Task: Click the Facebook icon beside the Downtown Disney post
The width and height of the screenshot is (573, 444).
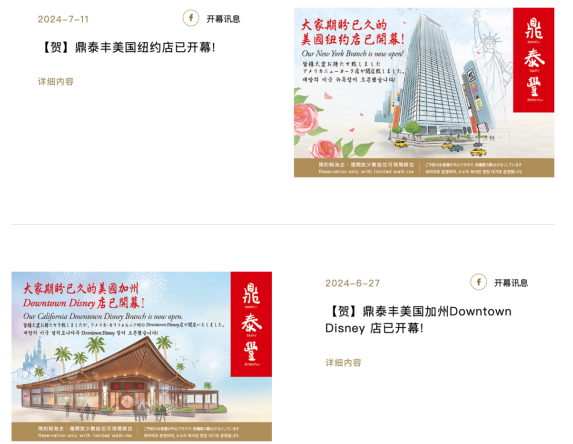Action: (x=478, y=282)
